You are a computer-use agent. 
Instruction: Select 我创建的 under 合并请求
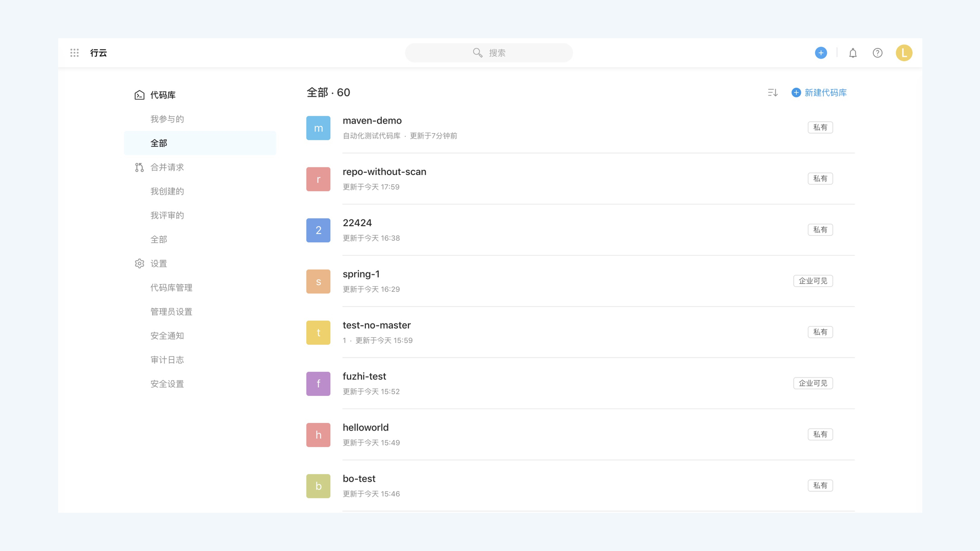point(167,191)
